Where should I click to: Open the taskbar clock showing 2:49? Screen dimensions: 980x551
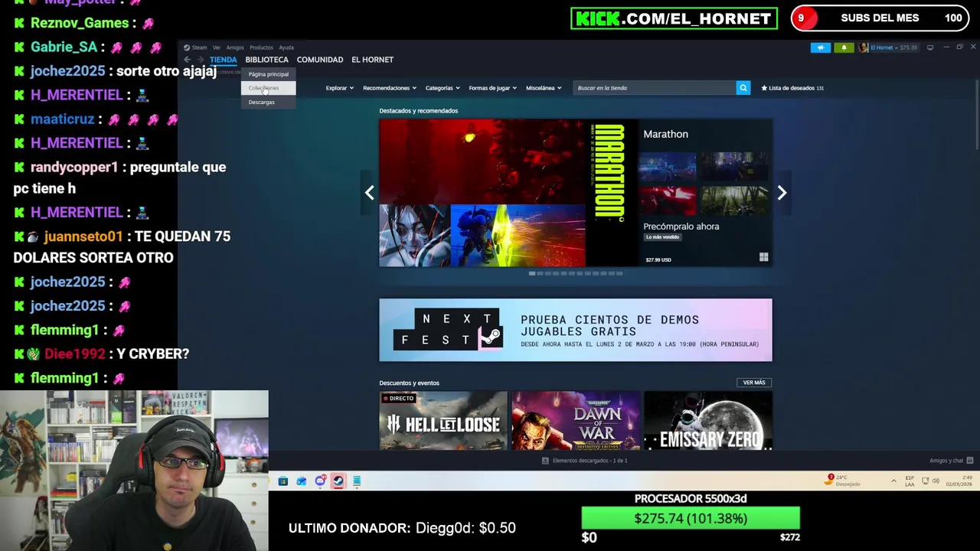click(960, 481)
